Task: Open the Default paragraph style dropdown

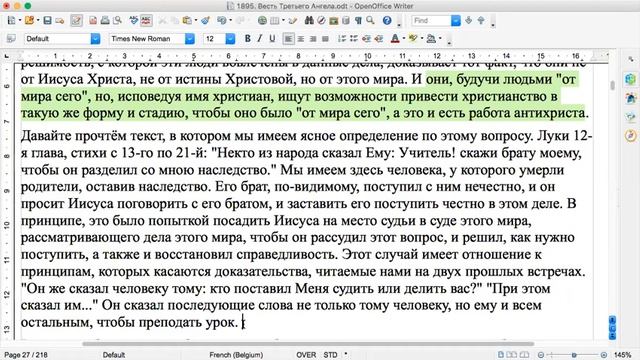Action: (95, 39)
